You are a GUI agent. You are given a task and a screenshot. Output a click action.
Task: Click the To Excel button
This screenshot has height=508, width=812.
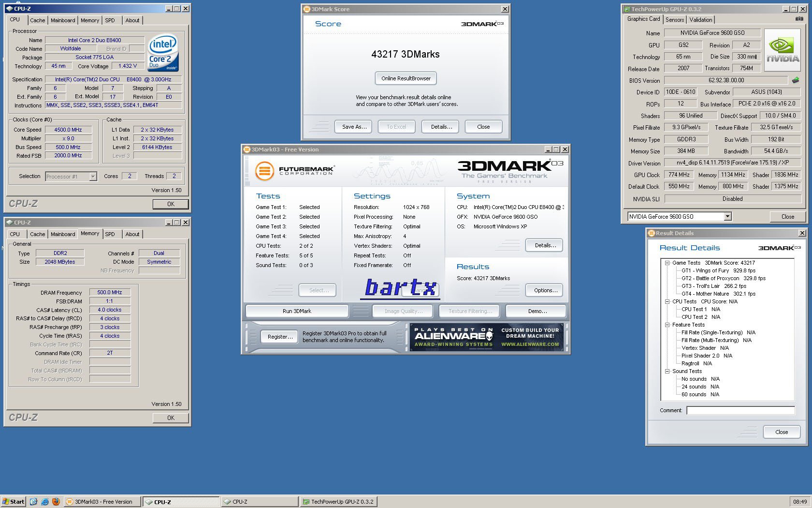396,127
